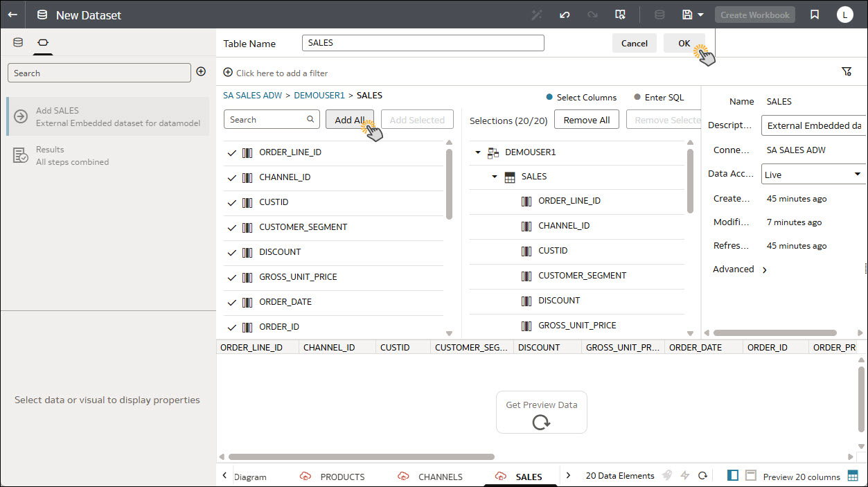Toggle checkmark for CUSTID column
868x487 pixels.
232,202
